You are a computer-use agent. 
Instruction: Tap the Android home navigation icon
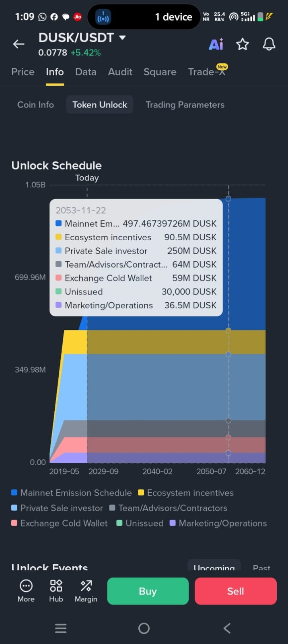point(144,628)
